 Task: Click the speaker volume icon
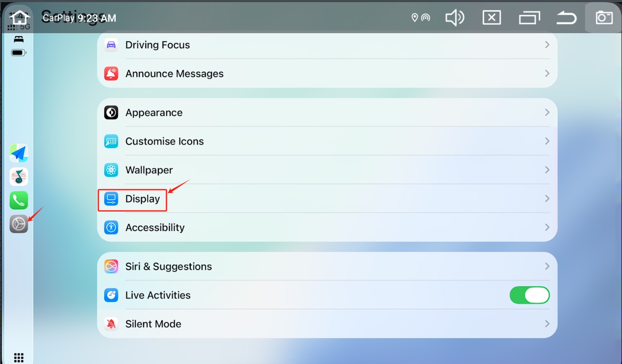point(454,18)
